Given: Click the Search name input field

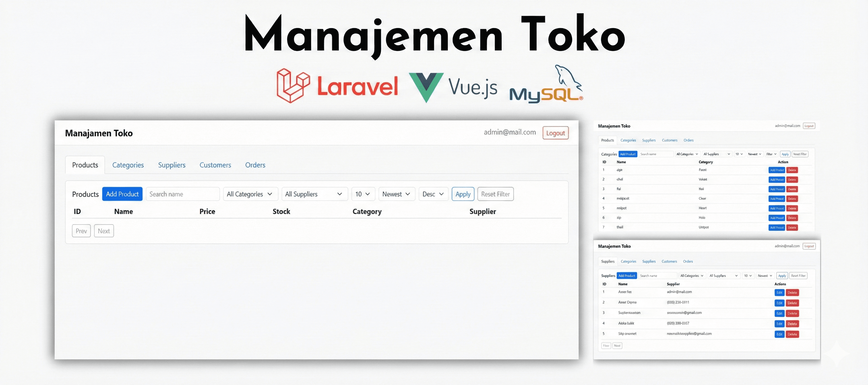Looking at the screenshot, I should (182, 194).
